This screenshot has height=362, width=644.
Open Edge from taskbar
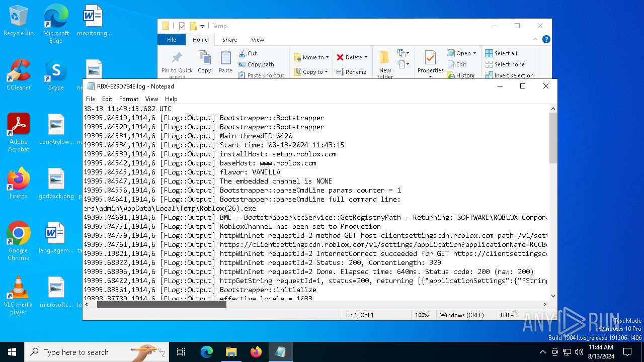coord(207,352)
